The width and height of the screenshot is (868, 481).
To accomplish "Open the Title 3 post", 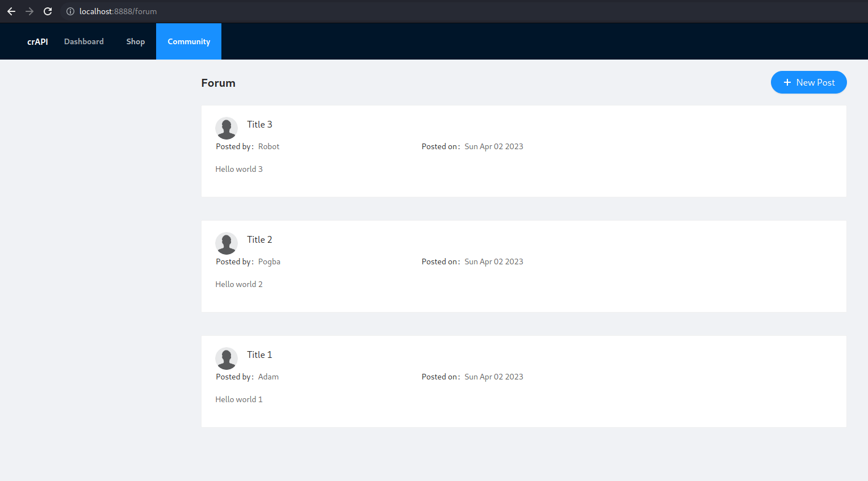I will pos(259,124).
